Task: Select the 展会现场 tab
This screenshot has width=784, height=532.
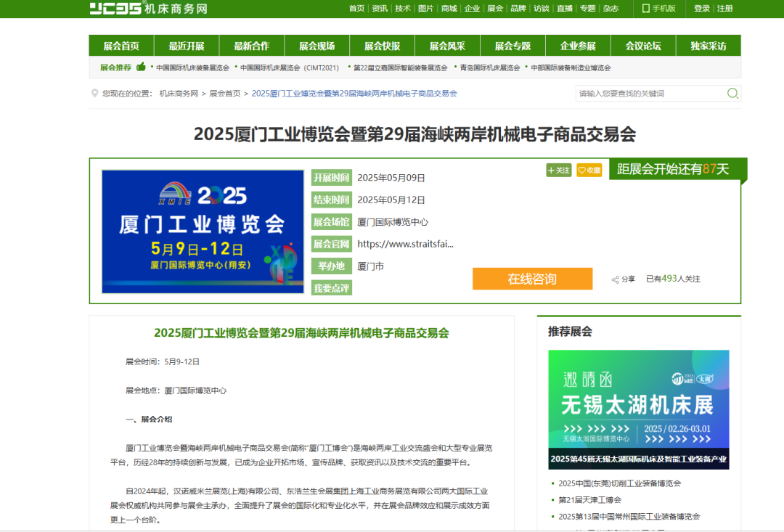Action: (317, 46)
